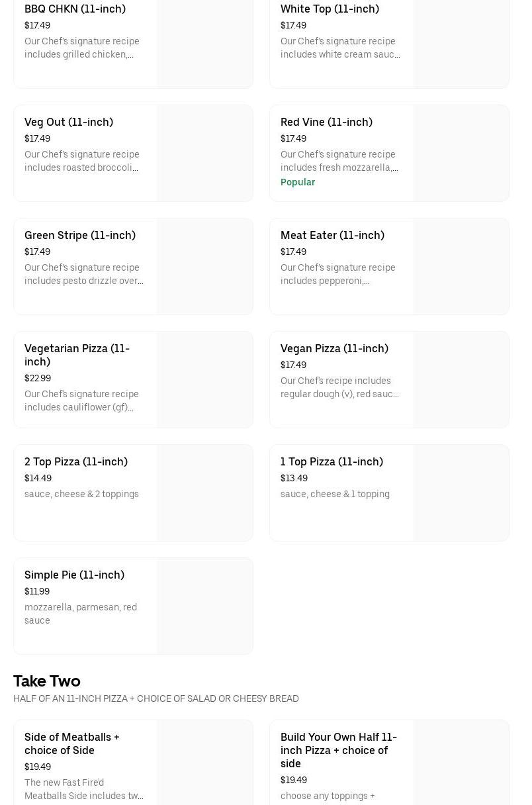Click the Popular label on Red Vine

298,182
